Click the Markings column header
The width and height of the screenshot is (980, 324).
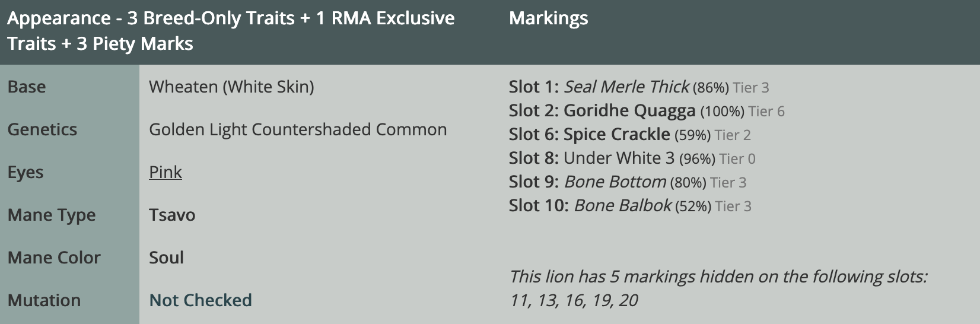[x=548, y=18]
